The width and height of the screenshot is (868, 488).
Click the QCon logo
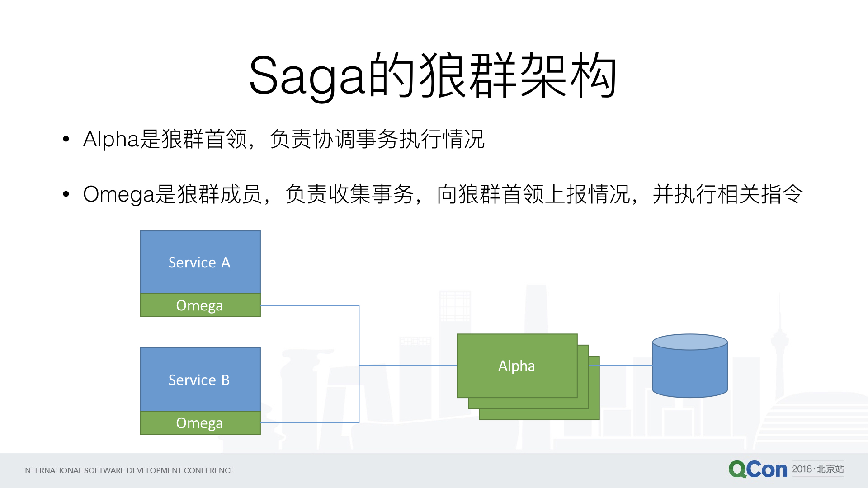pos(758,469)
